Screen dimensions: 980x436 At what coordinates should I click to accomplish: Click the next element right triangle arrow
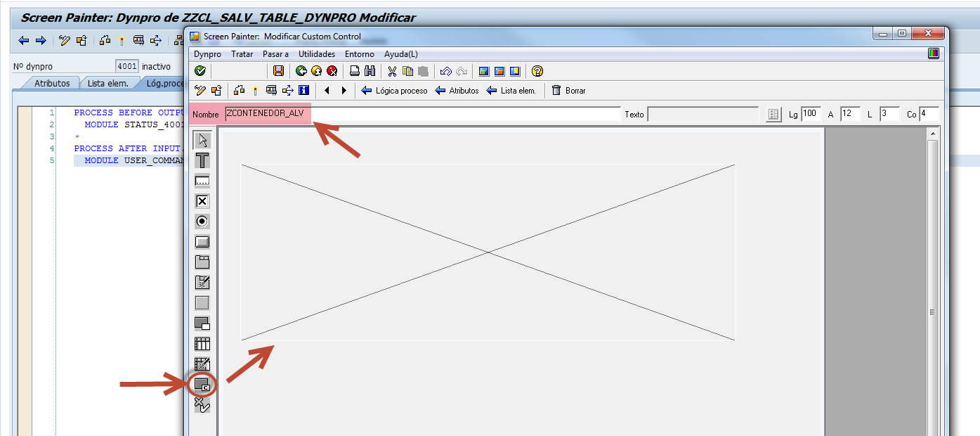coord(344,90)
